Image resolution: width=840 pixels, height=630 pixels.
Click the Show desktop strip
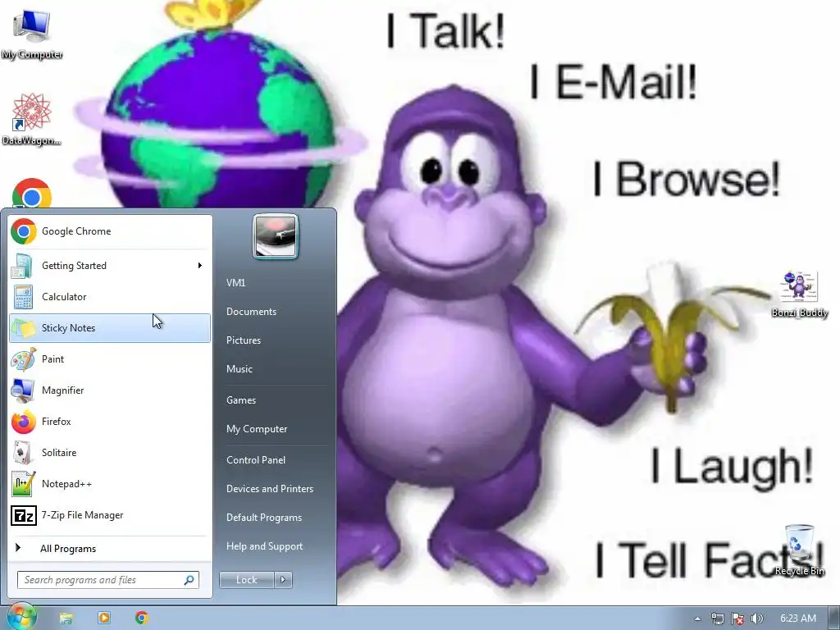click(834, 619)
